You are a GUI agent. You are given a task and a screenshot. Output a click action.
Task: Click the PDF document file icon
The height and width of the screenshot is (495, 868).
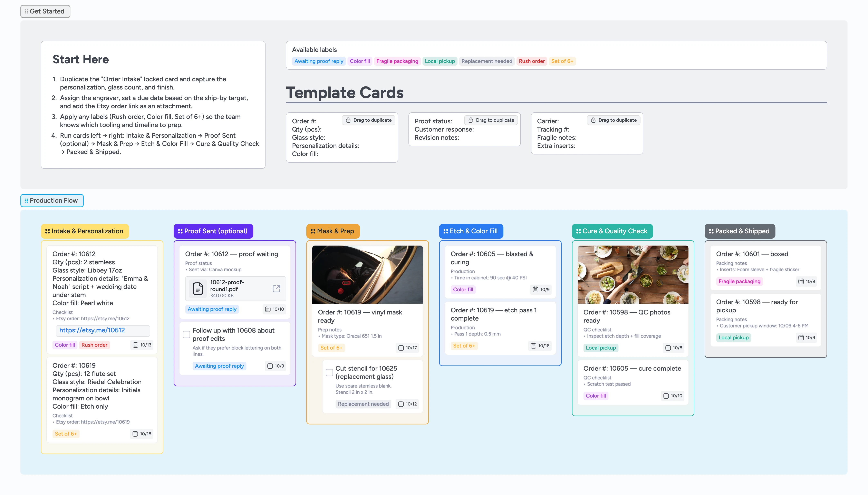point(198,288)
